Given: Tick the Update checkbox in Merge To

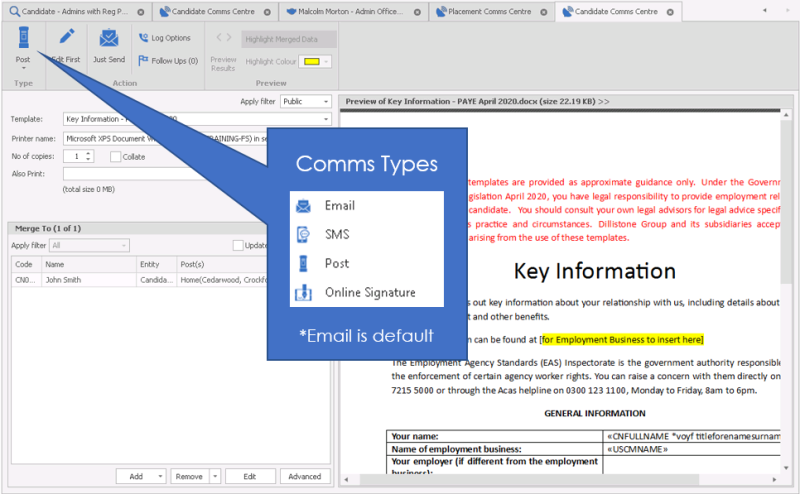Looking at the screenshot, I should (238, 245).
